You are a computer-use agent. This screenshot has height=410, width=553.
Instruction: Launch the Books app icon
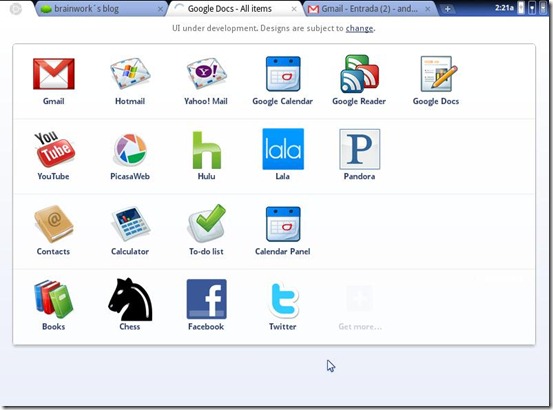(54, 299)
